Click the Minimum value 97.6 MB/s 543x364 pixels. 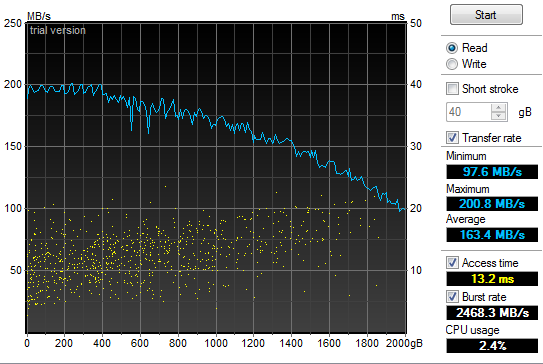(492, 172)
